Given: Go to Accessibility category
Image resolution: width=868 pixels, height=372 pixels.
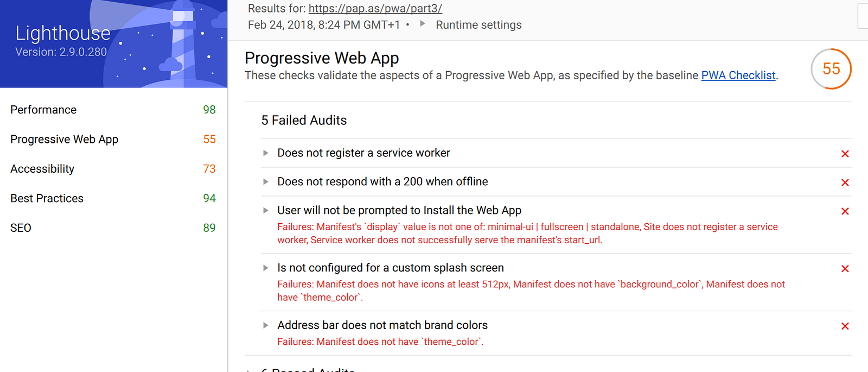Looking at the screenshot, I should (x=113, y=169).
